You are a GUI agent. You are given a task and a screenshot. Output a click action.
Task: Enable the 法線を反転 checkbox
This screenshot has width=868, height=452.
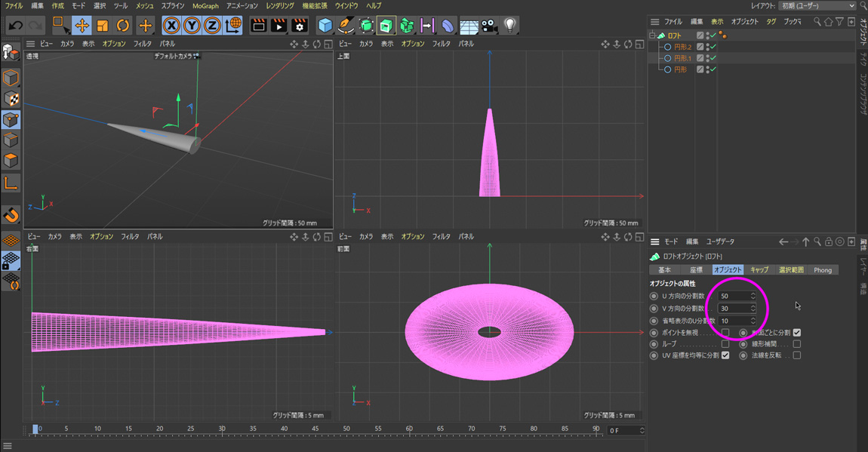click(x=796, y=355)
